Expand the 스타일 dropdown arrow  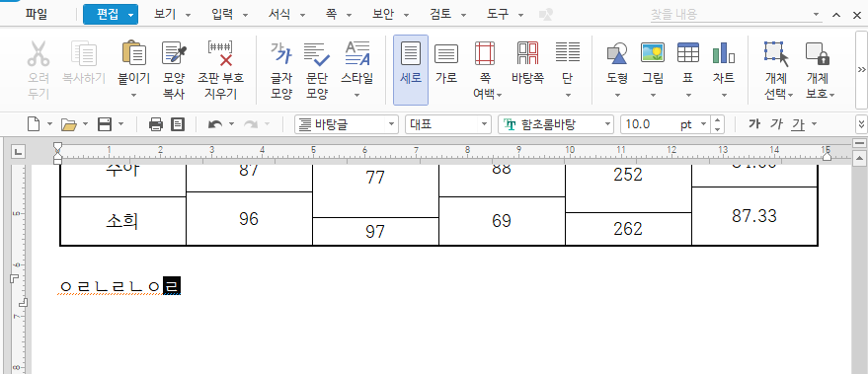[x=357, y=95]
